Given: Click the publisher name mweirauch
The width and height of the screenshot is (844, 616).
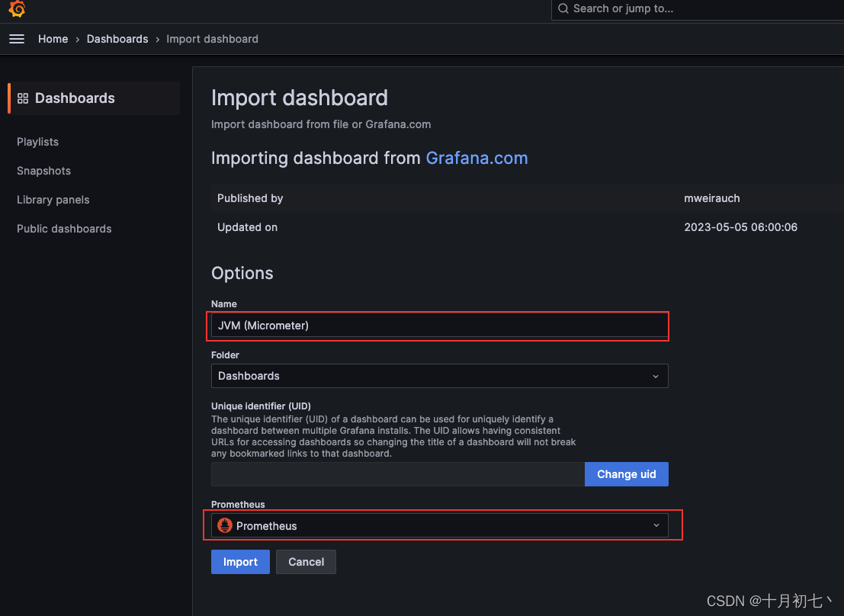Looking at the screenshot, I should 711,198.
